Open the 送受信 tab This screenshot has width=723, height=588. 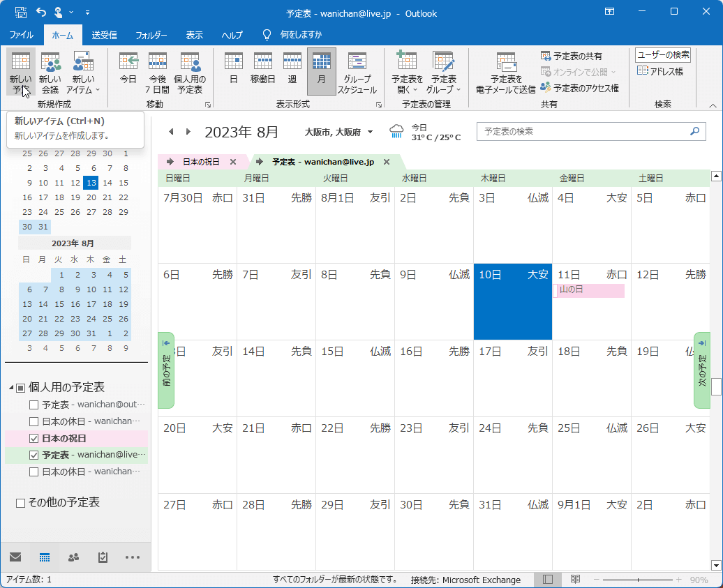[104, 35]
